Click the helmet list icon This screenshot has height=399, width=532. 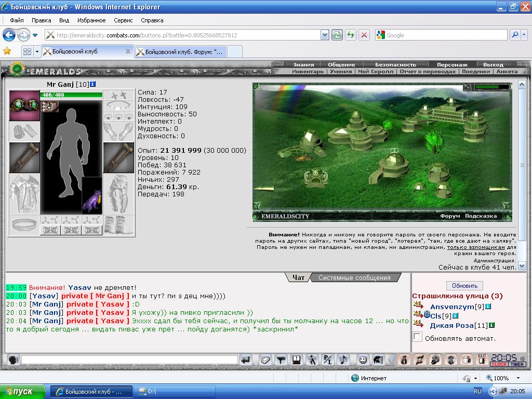click(378, 360)
